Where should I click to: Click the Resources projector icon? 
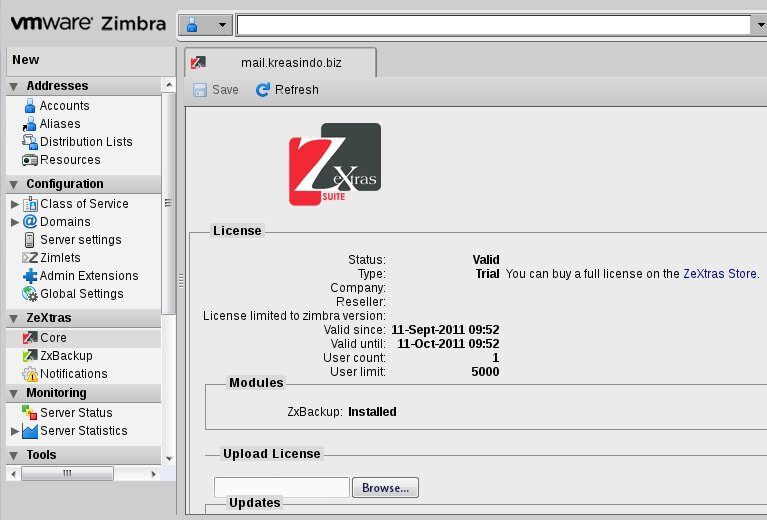click(x=29, y=160)
